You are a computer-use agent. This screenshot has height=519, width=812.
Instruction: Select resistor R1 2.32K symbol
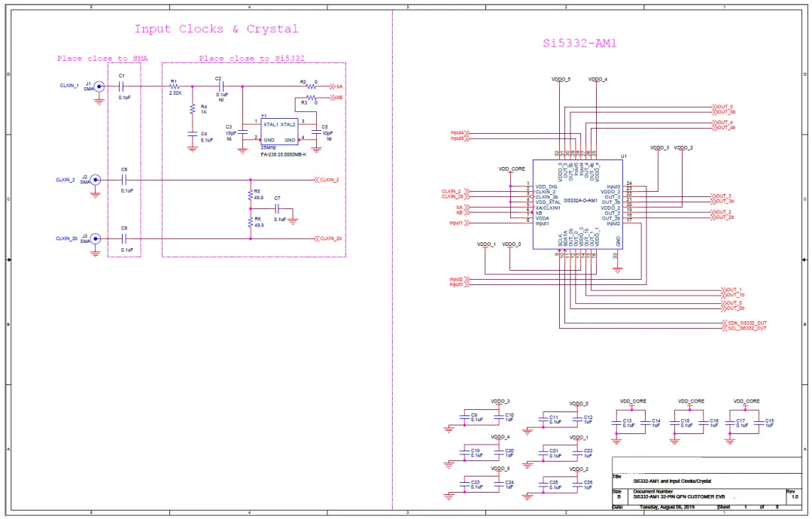[174, 86]
